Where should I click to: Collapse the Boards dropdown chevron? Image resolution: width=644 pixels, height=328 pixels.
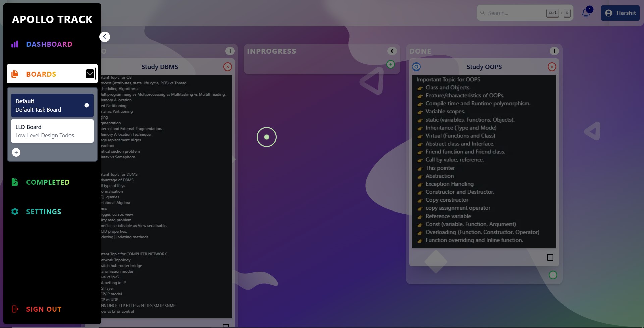90,74
